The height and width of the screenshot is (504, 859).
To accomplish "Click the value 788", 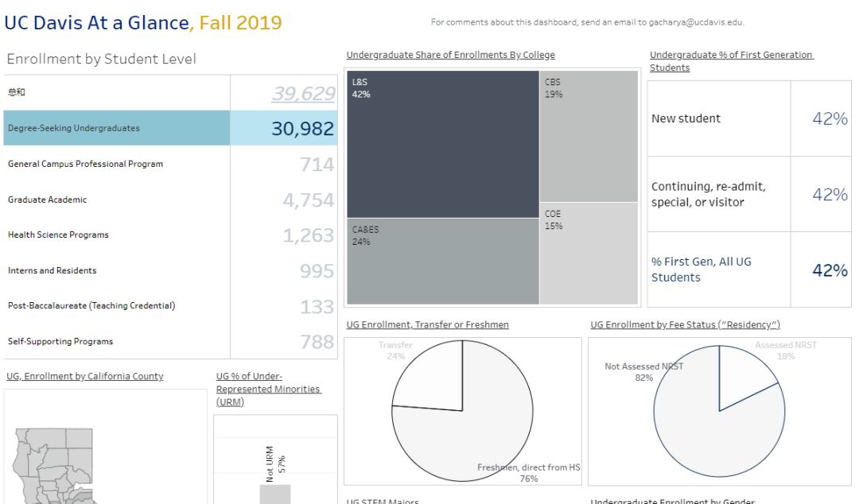I will pos(317,343).
